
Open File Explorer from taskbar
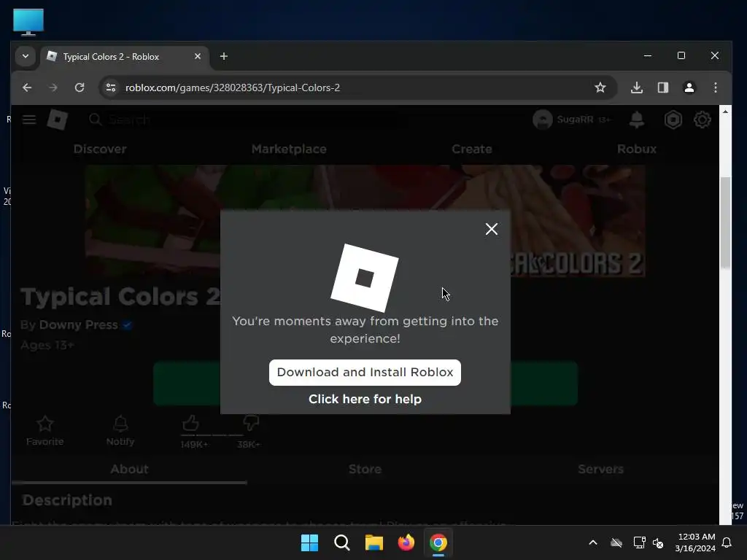pyautogui.click(x=374, y=542)
